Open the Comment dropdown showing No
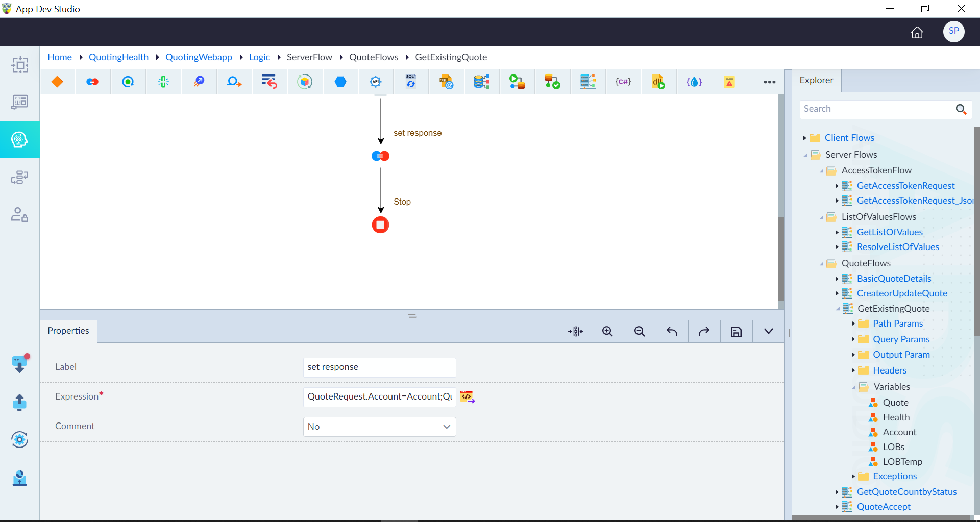 tap(379, 427)
